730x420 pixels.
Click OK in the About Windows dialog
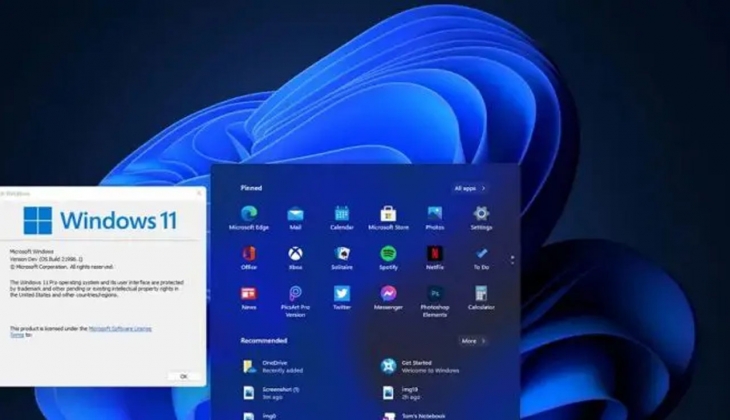point(183,376)
